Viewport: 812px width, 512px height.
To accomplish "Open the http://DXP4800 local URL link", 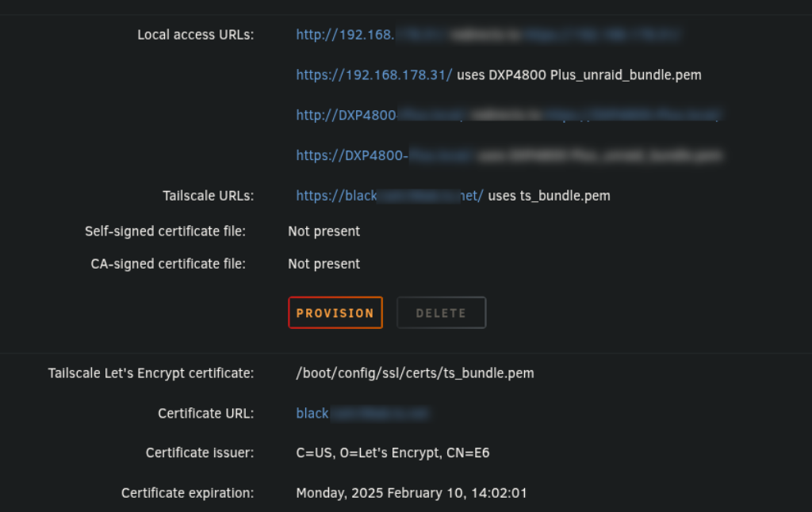I will click(379, 115).
